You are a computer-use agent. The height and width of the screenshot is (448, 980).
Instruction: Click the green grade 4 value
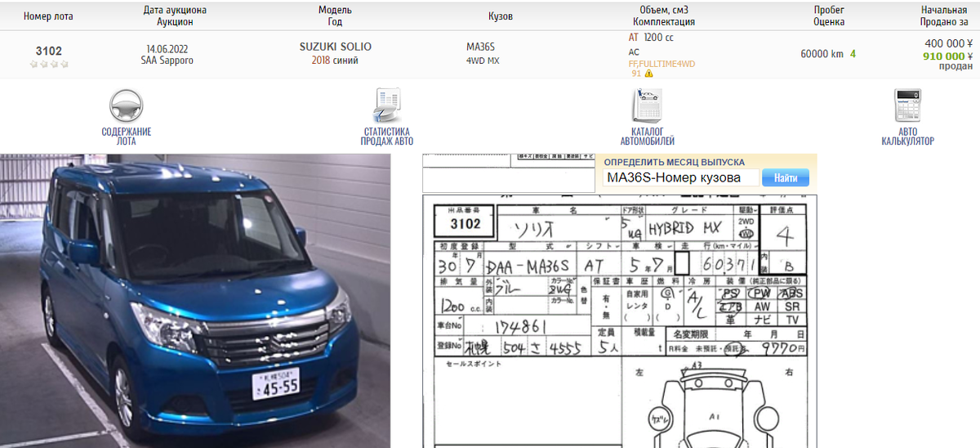pyautogui.click(x=853, y=54)
